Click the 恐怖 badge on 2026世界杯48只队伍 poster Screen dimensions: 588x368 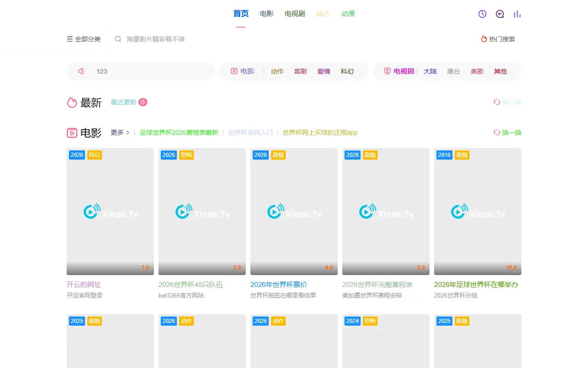point(187,155)
